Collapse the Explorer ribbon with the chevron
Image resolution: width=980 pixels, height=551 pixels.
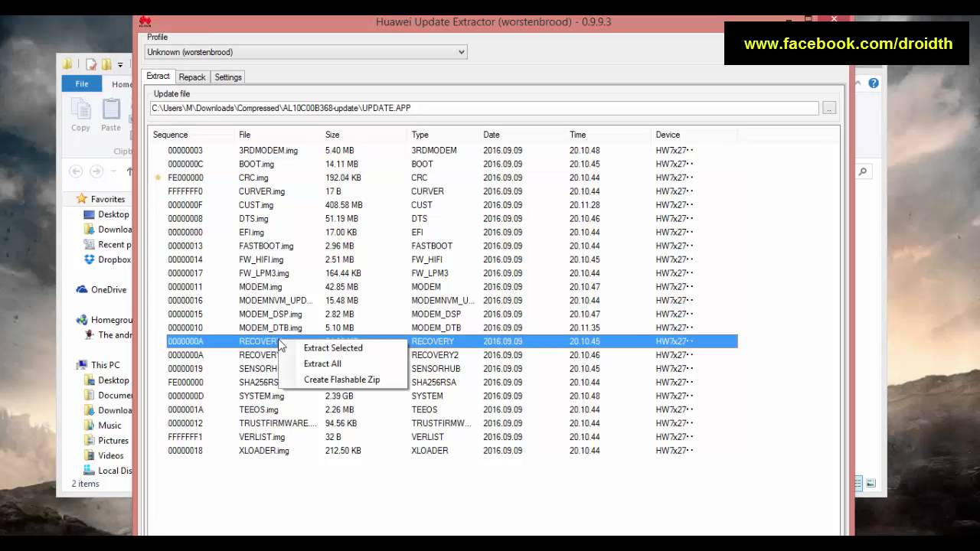(x=858, y=83)
